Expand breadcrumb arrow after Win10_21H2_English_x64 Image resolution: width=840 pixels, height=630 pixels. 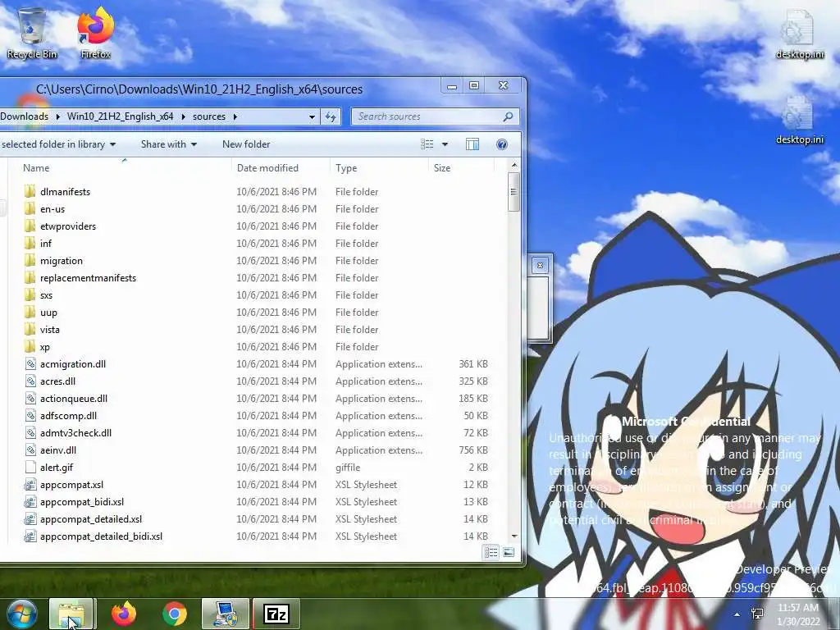183,116
